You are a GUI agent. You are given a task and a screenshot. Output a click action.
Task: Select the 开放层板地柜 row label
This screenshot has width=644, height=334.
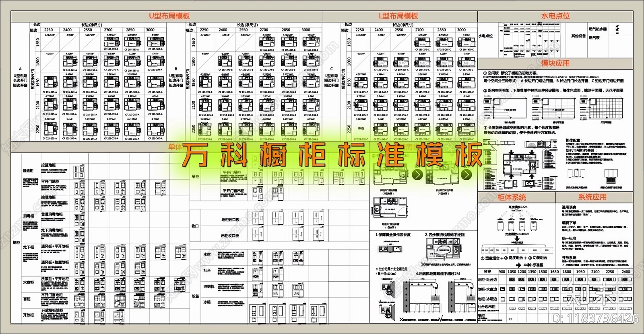[x=52, y=311]
